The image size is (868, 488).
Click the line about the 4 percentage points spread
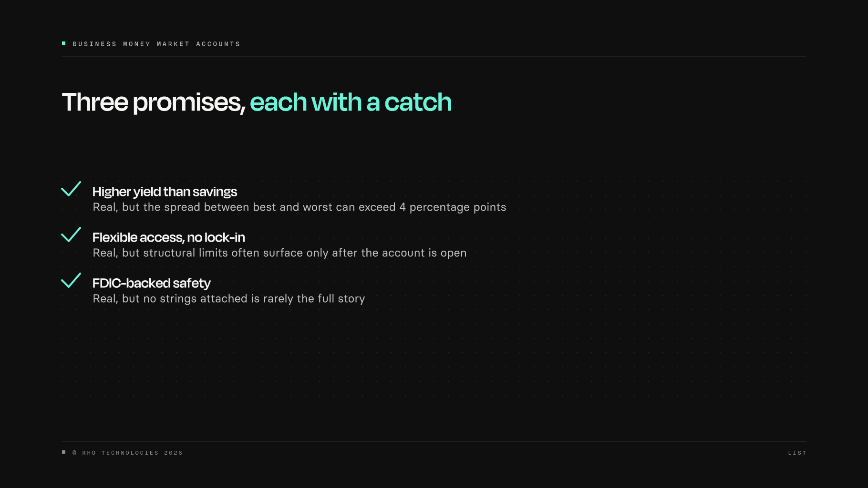coord(300,207)
